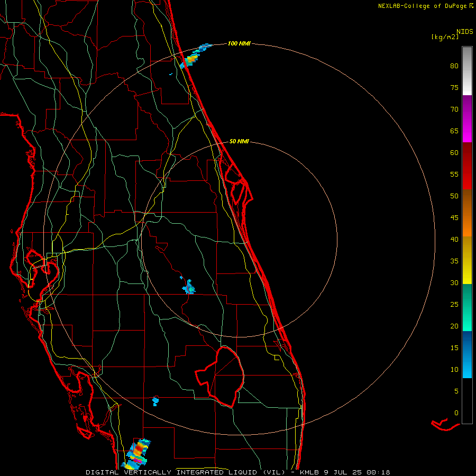Screen dimensions: 476x476
Task: Pick the green-teal segment of the color bar
Action: point(467,307)
